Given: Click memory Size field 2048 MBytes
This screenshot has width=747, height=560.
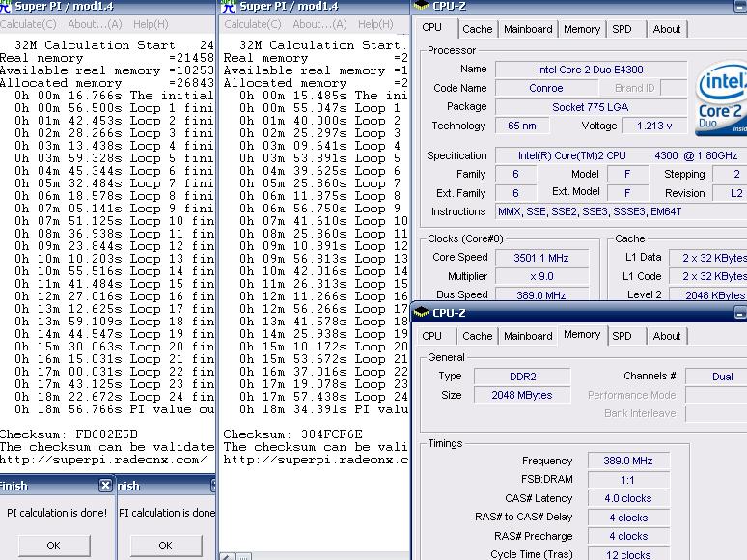Looking at the screenshot, I should click(522, 395).
